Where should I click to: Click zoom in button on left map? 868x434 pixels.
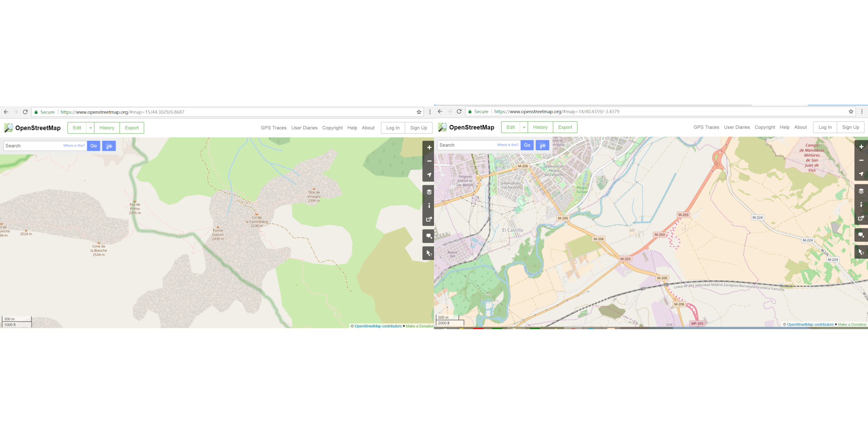point(428,147)
